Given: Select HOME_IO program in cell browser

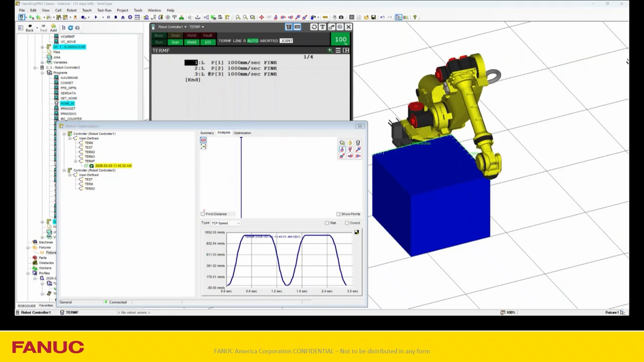Looking at the screenshot, I should coord(67,104).
